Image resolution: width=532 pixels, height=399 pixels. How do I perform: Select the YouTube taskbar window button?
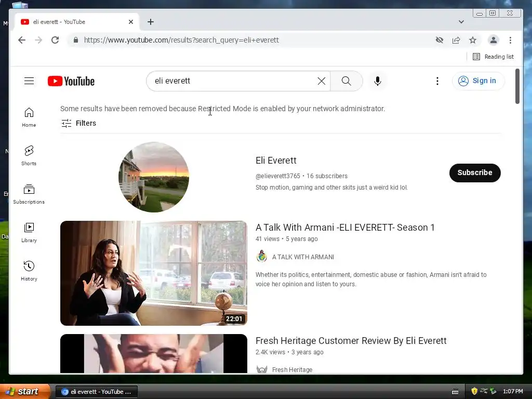96,392
